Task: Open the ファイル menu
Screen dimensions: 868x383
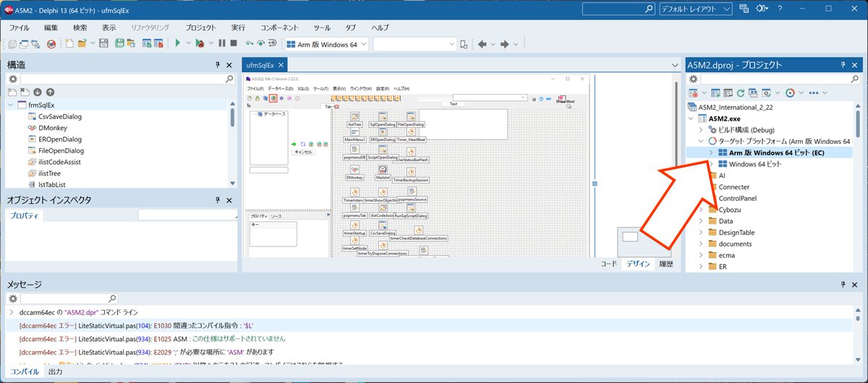Action: point(20,27)
